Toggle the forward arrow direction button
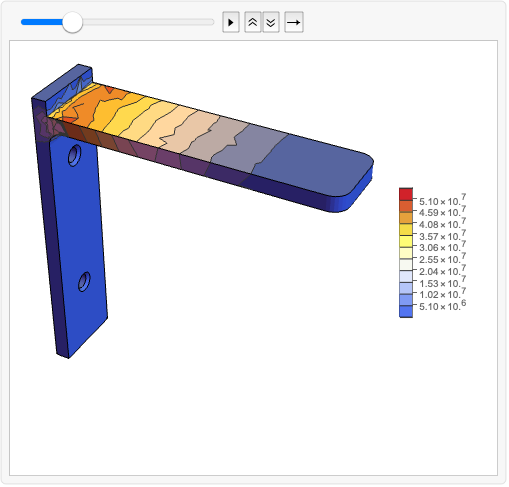This screenshot has width=509, height=487. [294, 22]
